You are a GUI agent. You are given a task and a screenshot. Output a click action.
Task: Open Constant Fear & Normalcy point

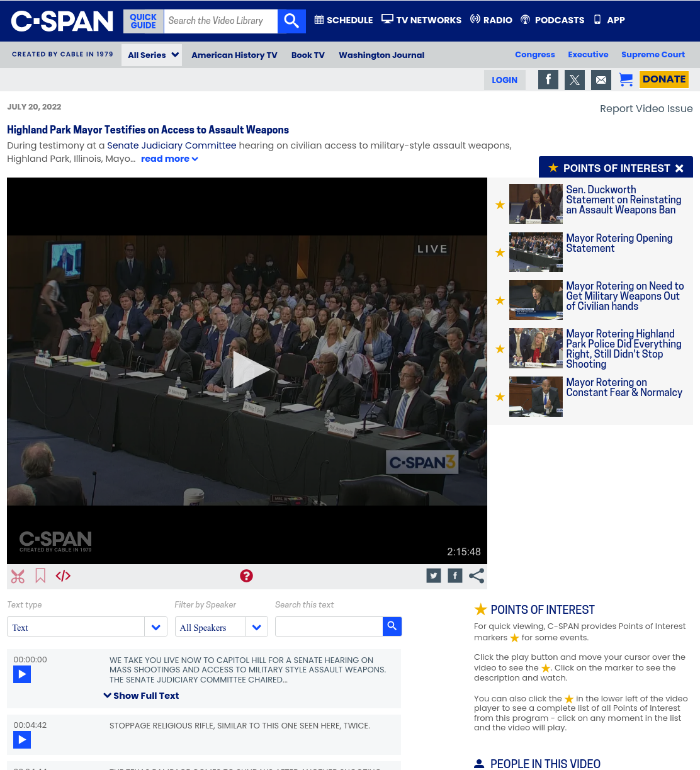[624, 387]
